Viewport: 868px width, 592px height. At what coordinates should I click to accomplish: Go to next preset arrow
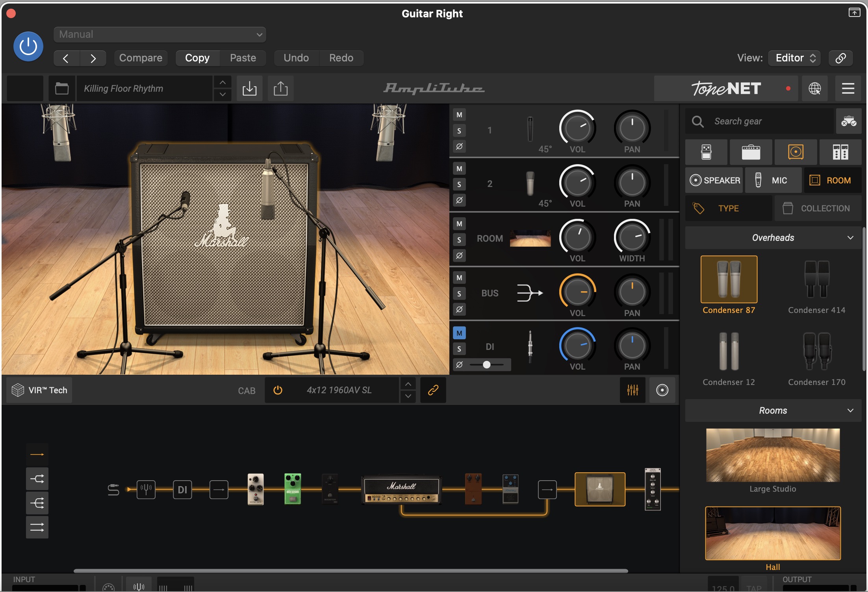(93, 58)
